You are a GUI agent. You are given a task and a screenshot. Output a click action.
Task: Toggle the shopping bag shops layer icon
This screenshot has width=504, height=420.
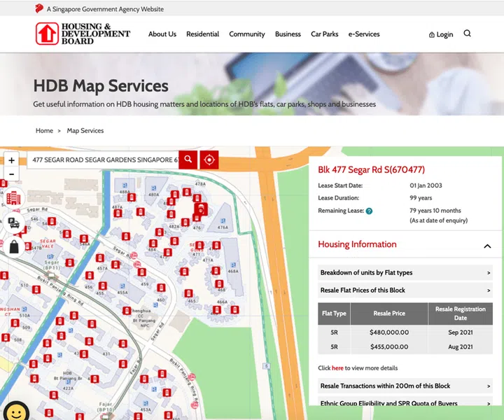[13, 246]
